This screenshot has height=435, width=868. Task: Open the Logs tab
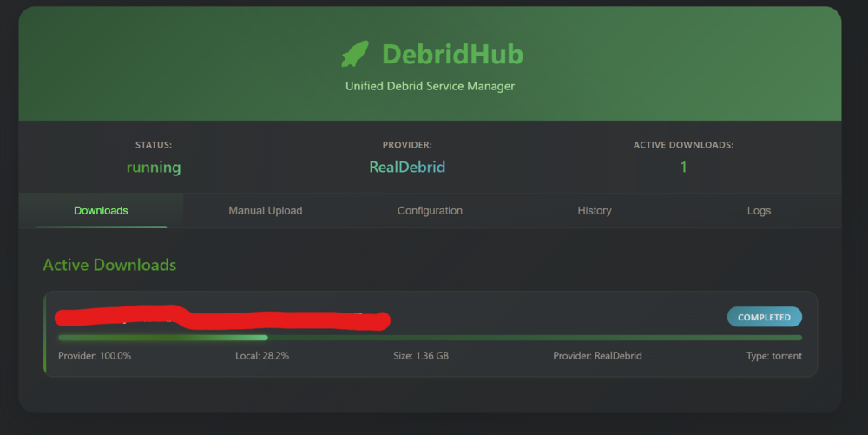click(759, 211)
